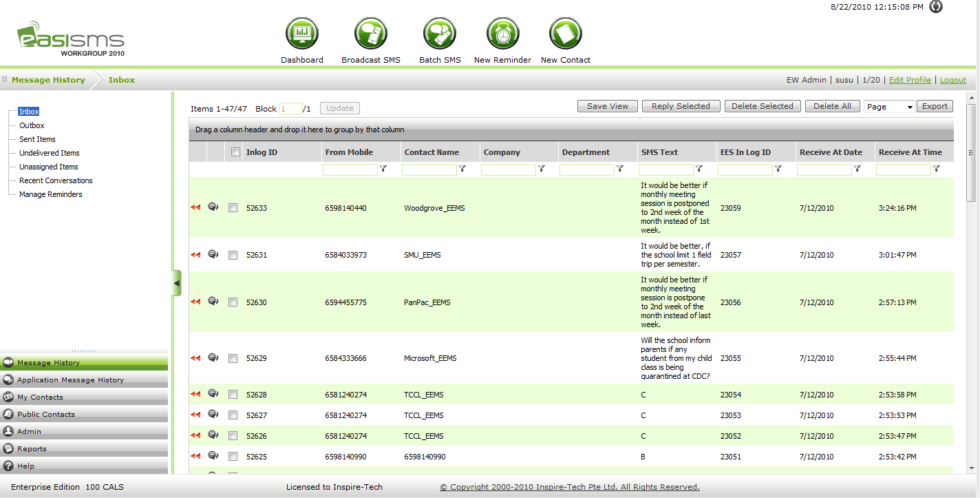980x498 pixels.
Task: Open Manage Reminders in the tree
Action: click(50, 194)
